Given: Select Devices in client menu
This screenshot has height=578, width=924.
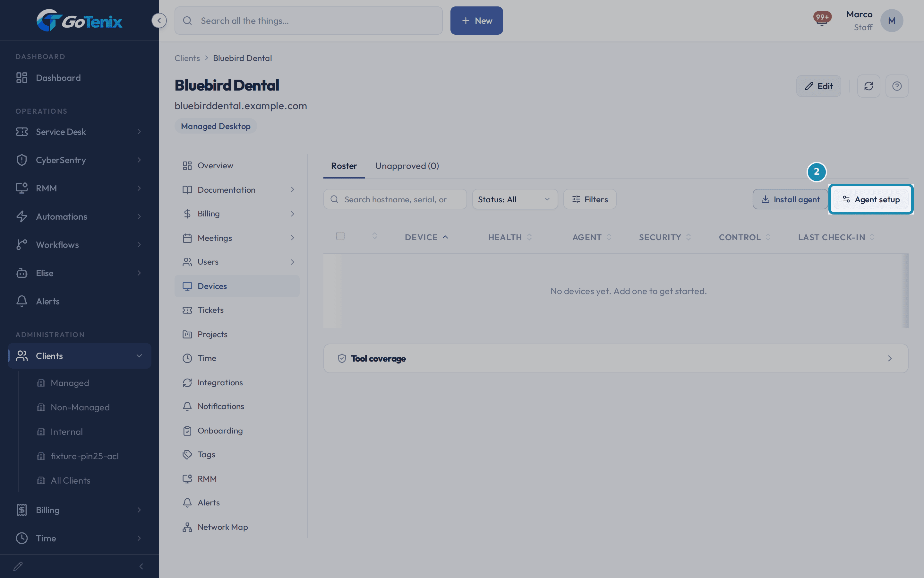Looking at the screenshot, I should [237, 286].
